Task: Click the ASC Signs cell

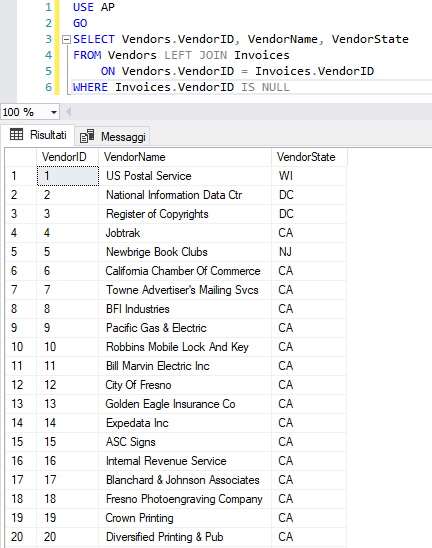Action: 185,442
